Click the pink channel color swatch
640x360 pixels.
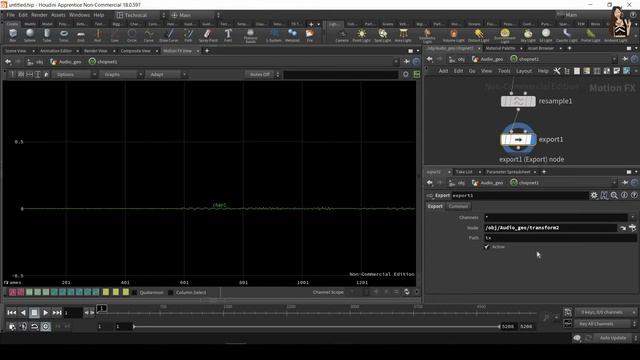pyautogui.click(x=13, y=292)
